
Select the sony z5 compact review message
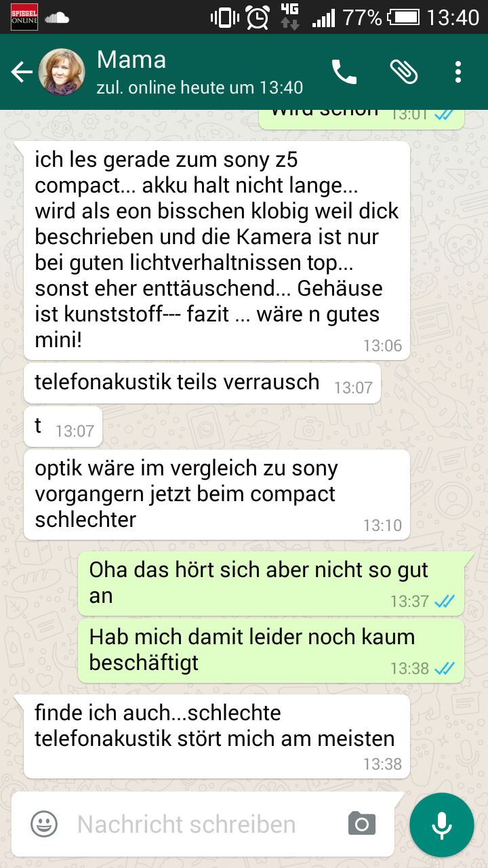click(217, 250)
